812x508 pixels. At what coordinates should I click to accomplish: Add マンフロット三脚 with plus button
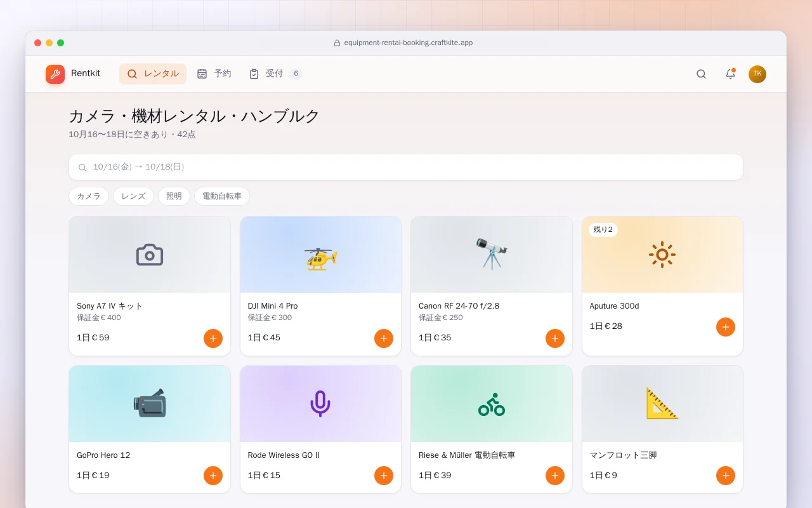[726, 476]
